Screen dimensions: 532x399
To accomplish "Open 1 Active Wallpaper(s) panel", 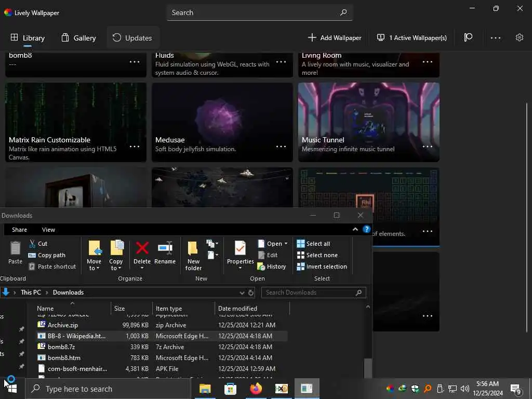I will (x=412, y=37).
